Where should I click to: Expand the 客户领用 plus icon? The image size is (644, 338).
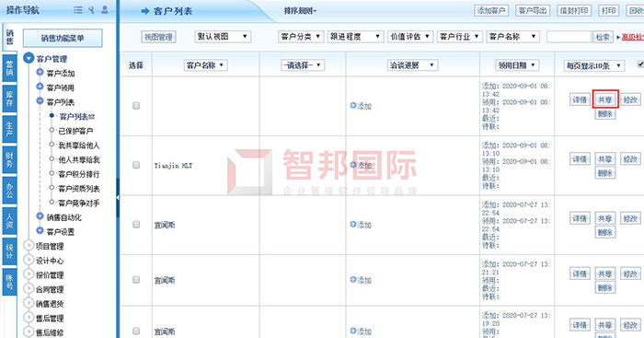pos(40,87)
